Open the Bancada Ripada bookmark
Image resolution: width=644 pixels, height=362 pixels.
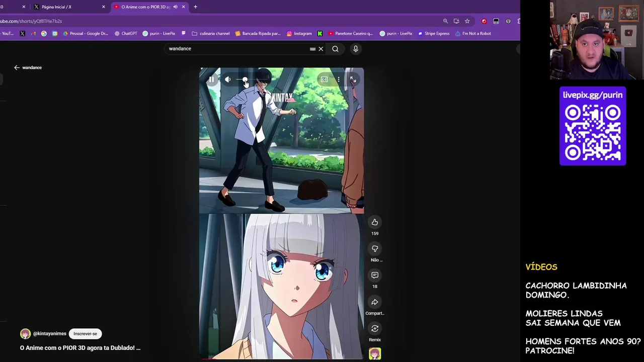[258, 34]
